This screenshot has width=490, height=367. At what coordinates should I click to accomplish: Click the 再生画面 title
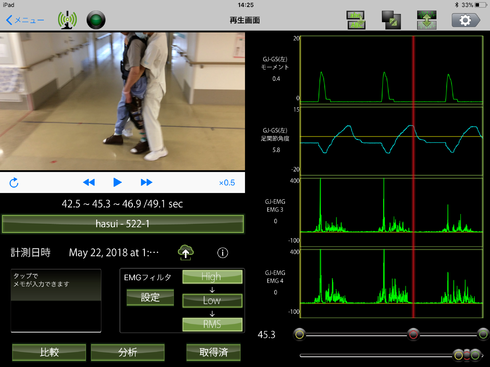(x=245, y=20)
